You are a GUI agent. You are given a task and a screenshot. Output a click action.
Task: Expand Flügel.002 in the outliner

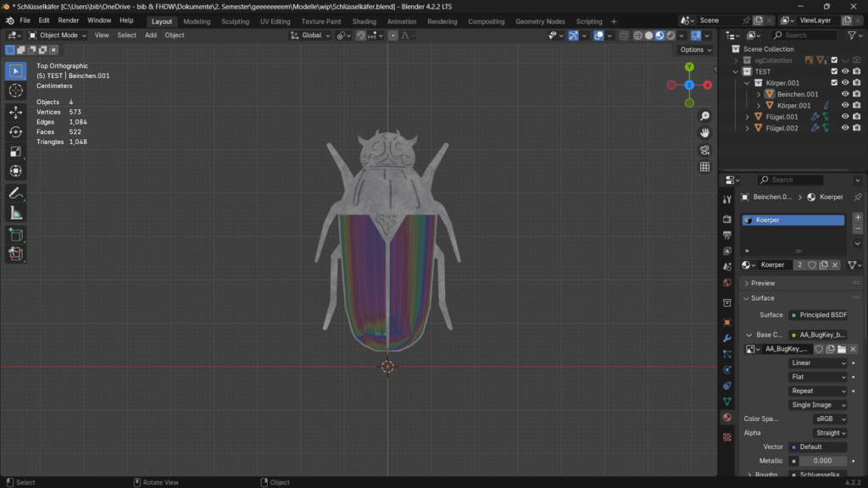[747, 128]
